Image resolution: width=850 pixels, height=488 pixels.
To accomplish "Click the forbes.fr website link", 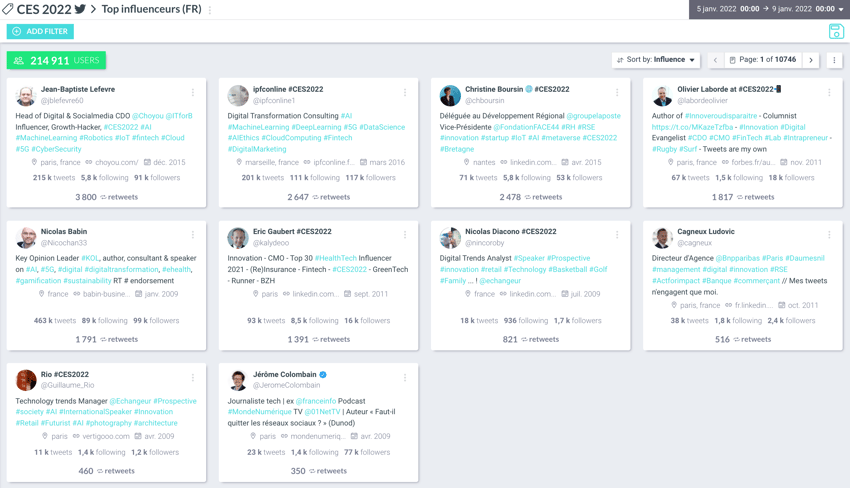I will tap(752, 162).
